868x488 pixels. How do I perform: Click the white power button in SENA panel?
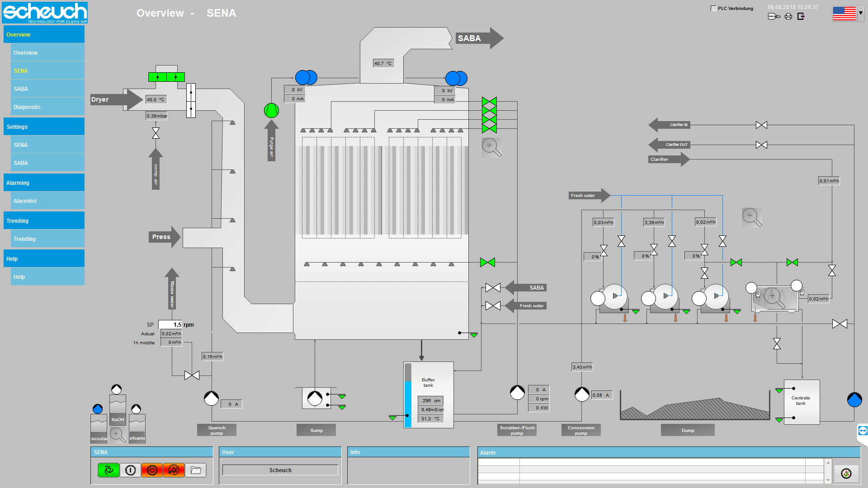point(130,470)
